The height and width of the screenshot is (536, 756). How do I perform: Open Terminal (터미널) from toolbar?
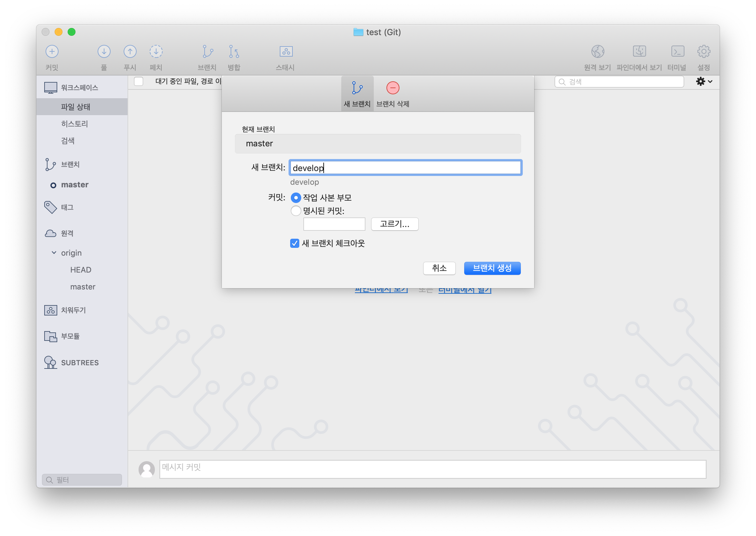[x=677, y=51]
